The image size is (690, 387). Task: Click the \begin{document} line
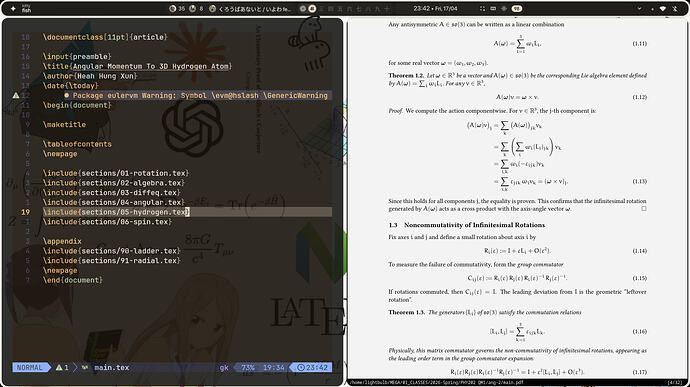(x=77, y=105)
